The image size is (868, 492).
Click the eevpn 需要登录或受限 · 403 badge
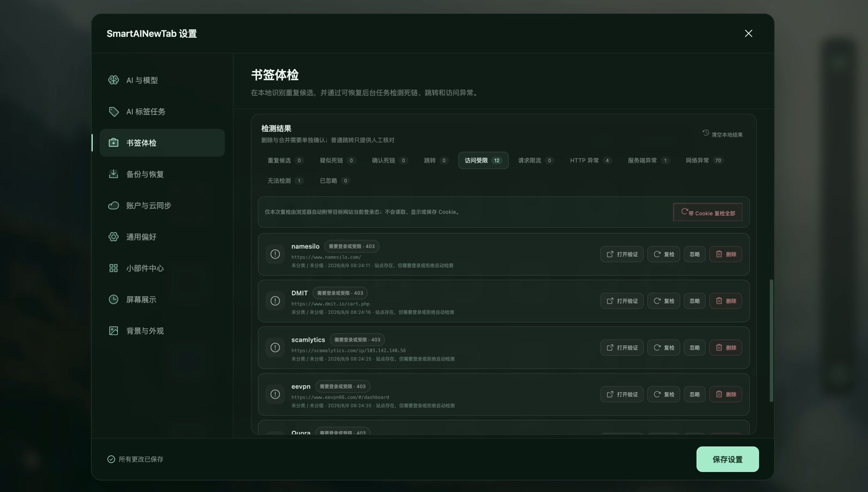pos(343,387)
